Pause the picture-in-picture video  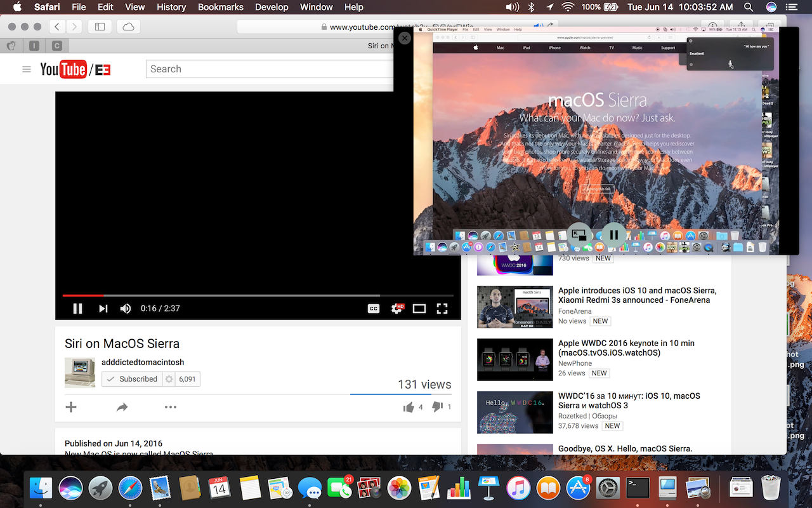click(613, 235)
